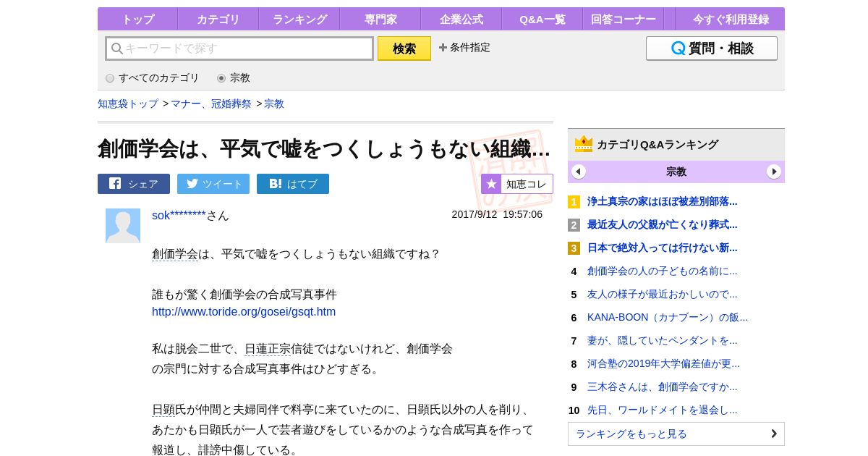The width and height of the screenshot is (868, 456).
Task: Click the 質問・相談 button
Action: [712, 48]
